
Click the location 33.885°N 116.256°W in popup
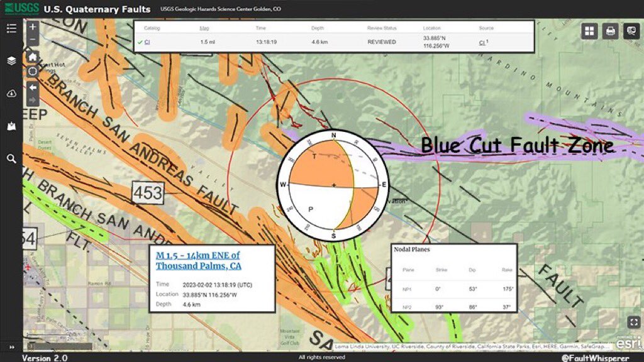point(210,295)
